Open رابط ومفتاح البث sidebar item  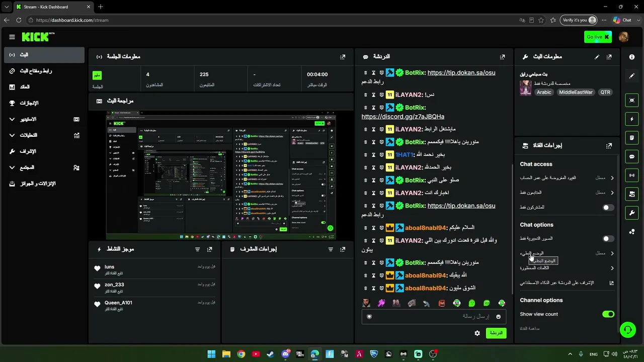pyautogui.click(x=44, y=71)
